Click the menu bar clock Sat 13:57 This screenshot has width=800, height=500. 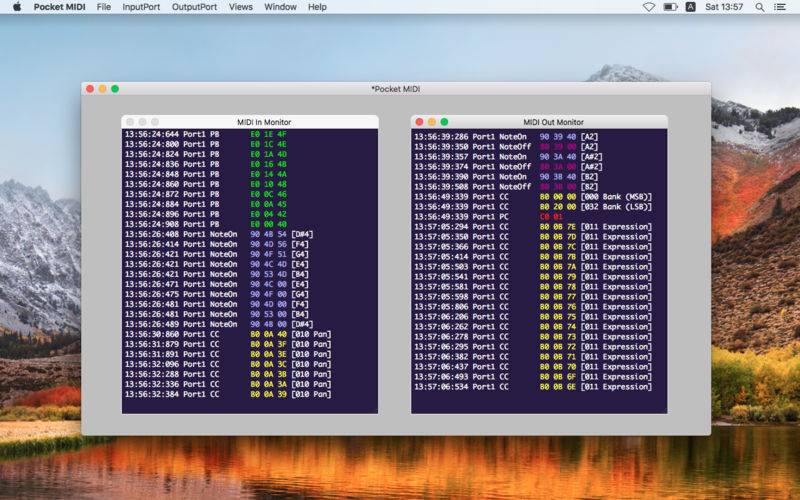(724, 7)
